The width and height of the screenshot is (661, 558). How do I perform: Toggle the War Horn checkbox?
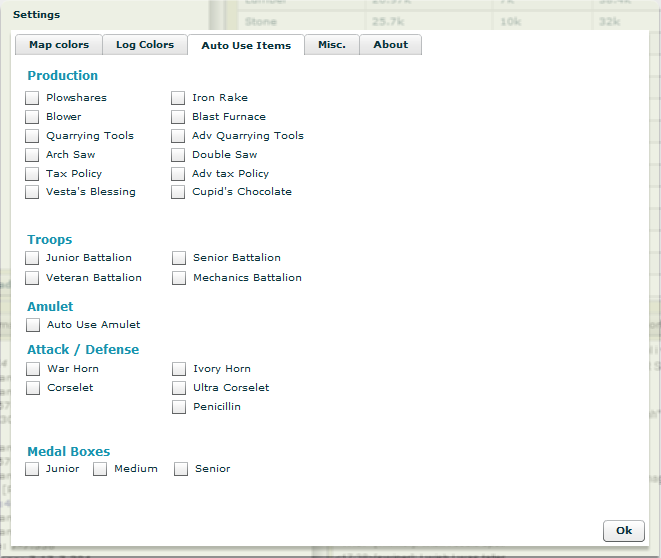tap(34, 369)
